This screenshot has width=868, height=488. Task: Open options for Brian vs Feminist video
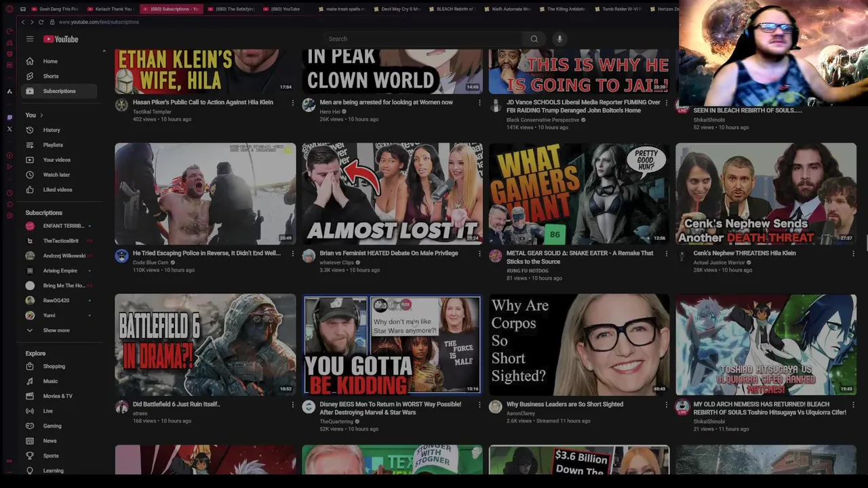[479, 254]
